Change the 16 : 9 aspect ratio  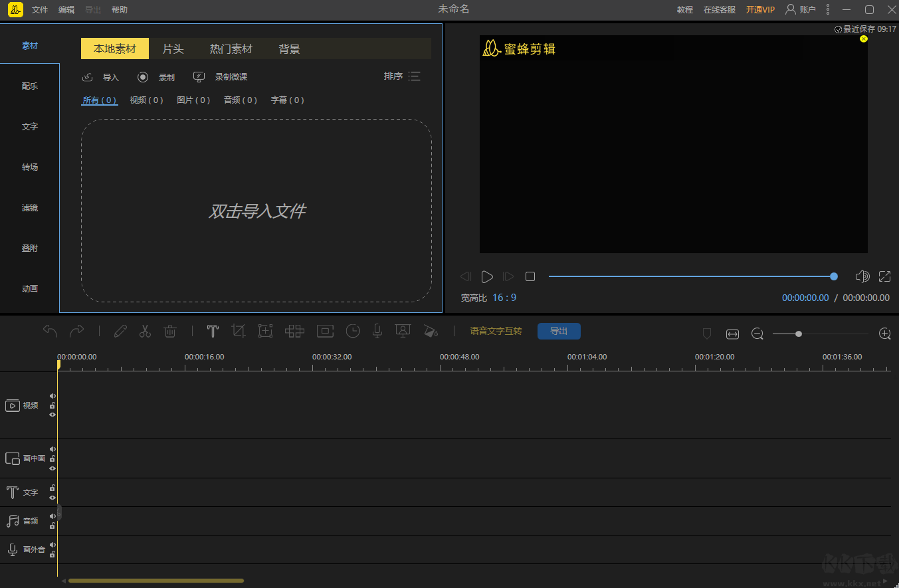coord(504,298)
